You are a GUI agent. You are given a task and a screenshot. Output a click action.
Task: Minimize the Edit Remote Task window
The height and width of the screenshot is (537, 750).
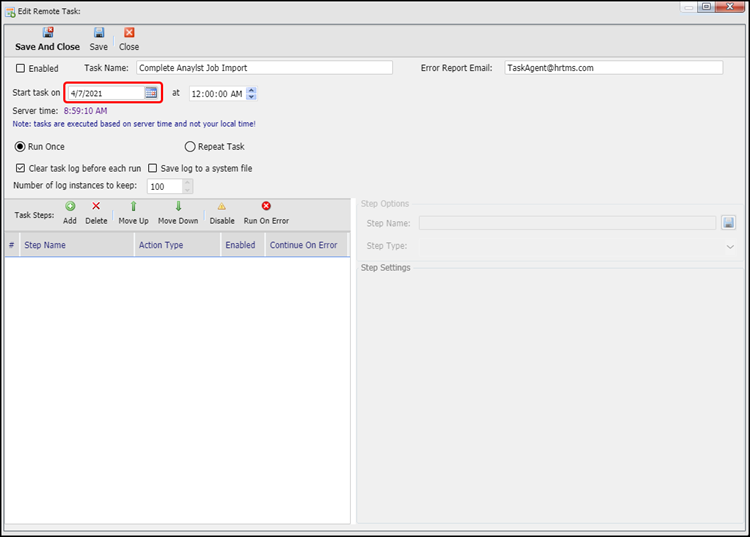pos(689,7)
